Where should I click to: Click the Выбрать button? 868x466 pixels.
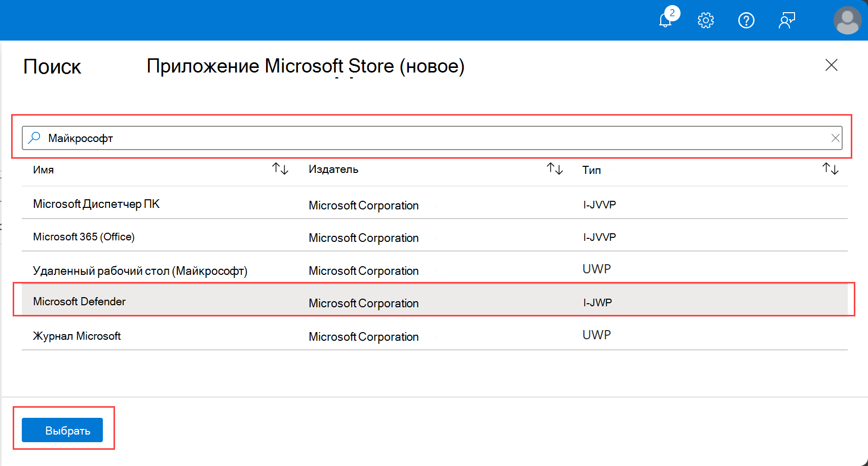62,430
